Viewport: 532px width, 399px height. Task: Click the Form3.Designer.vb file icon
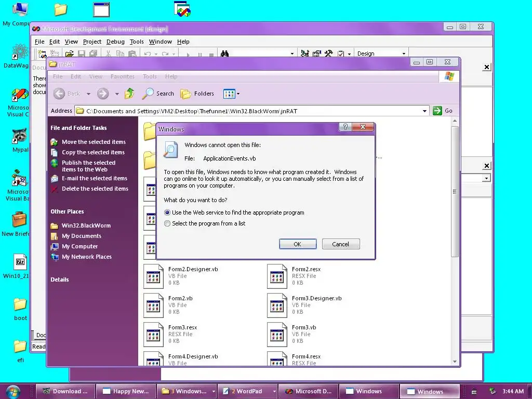coord(277,305)
